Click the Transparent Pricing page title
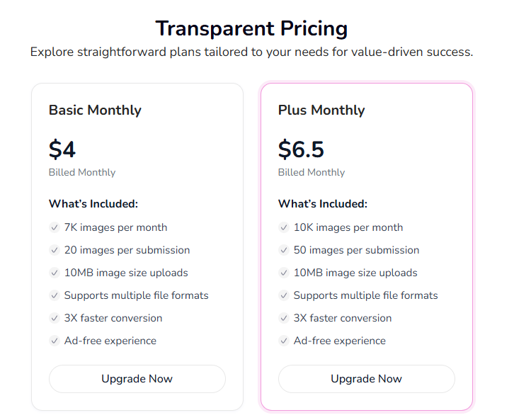 (x=251, y=28)
